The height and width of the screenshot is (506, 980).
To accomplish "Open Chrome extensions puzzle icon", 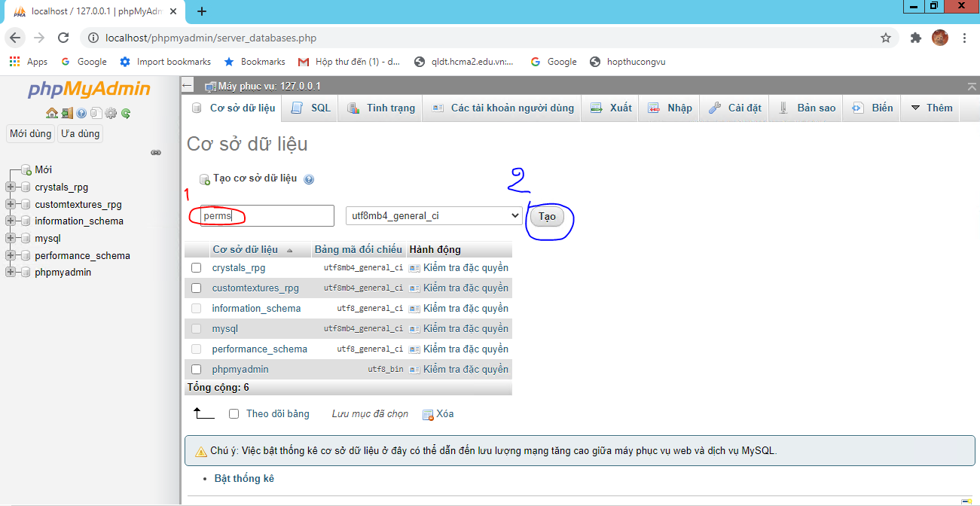I will (916, 38).
